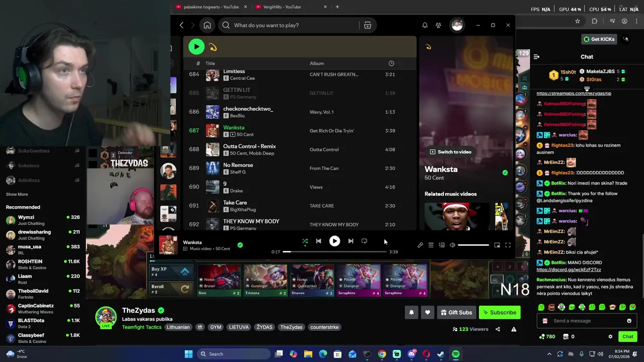Open connect to a device icon
This screenshot has width=644, height=362.
coord(442,245)
